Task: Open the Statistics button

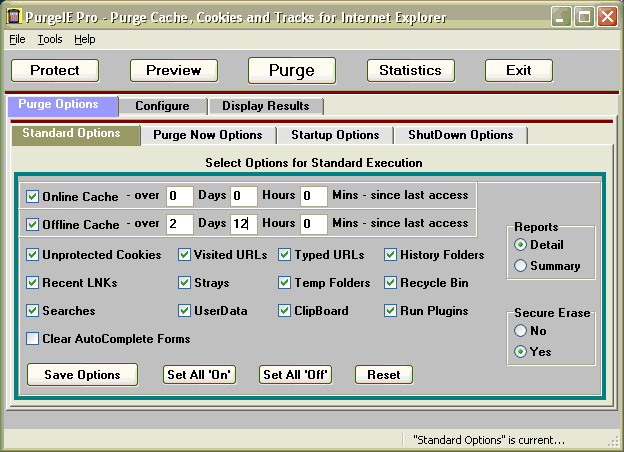Action: point(411,70)
